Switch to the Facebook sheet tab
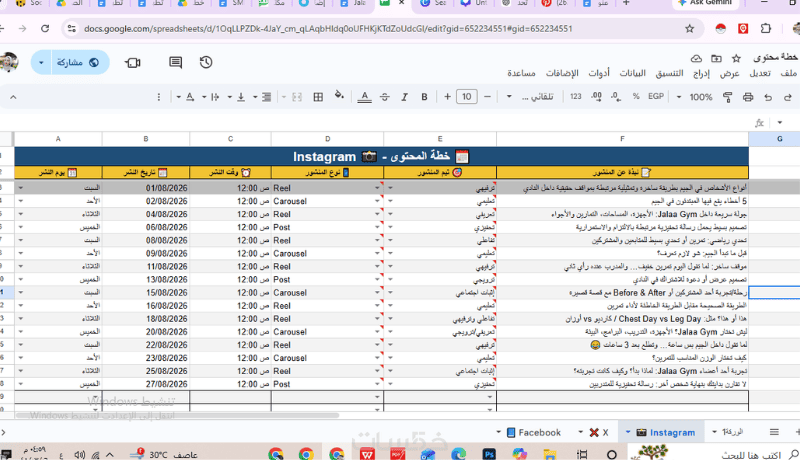 click(x=534, y=432)
